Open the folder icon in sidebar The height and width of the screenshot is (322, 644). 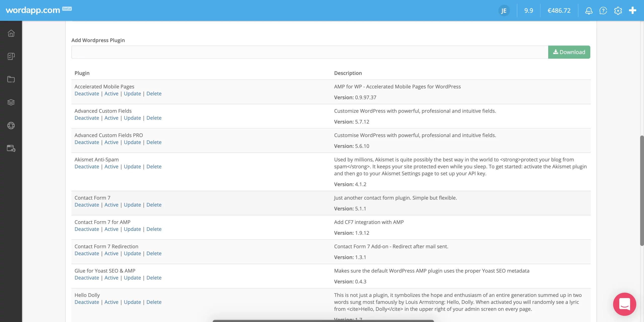click(11, 79)
